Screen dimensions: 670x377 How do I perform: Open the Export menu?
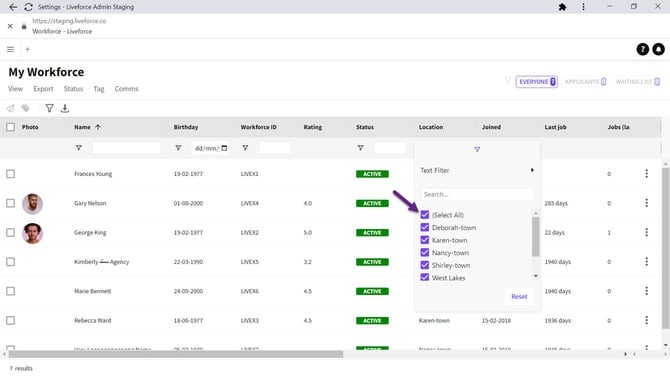[x=43, y=88]
